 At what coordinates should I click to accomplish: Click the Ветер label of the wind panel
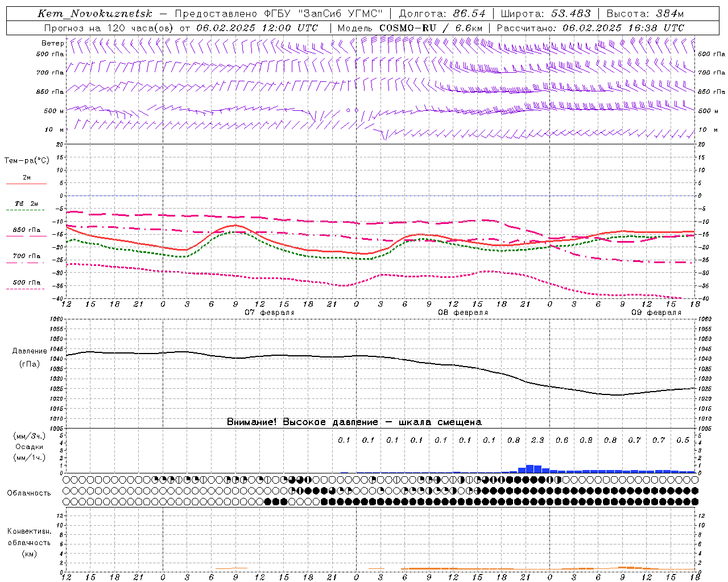coord(52,43)
